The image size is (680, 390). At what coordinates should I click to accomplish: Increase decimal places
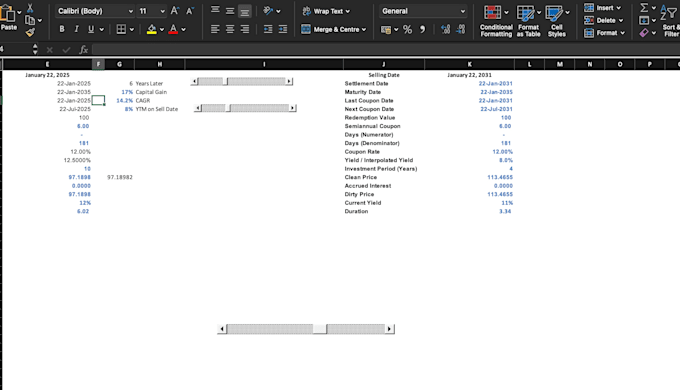[445, 29]
